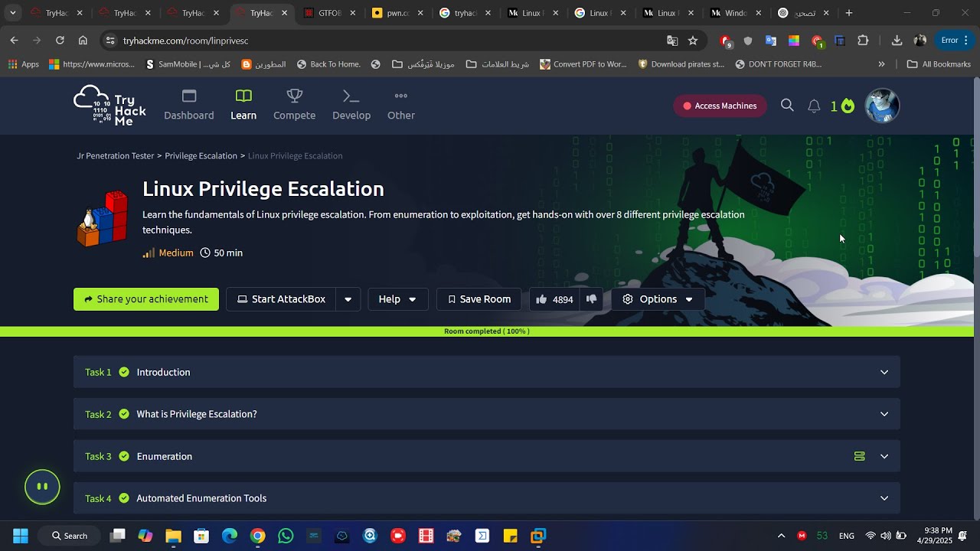980x551 pixels.
Task: Go to the Compete section
Action: point(294,106)
